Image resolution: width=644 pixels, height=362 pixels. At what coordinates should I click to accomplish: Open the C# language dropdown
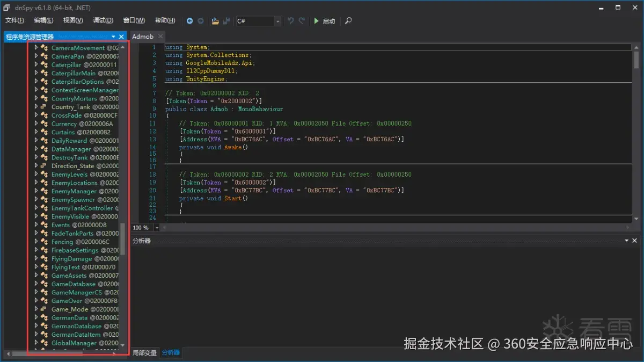coord(278,21)
